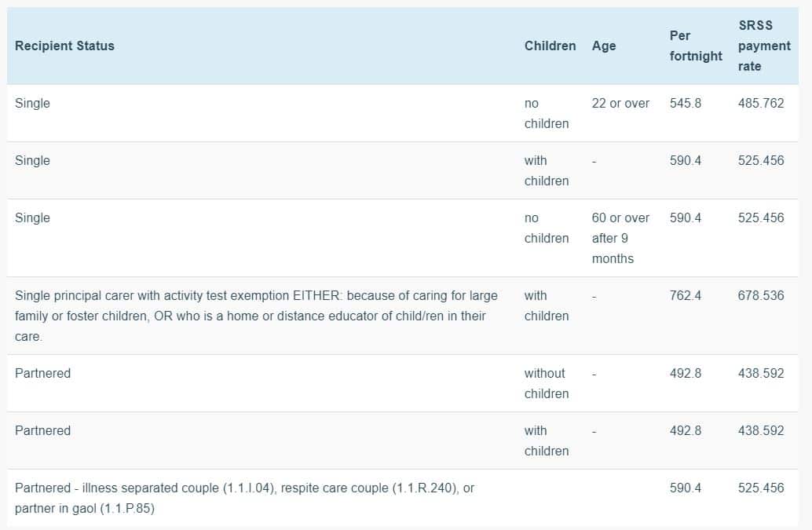Select the 762.4 per fortnight amount
Screen dimensions: 812x530
686,295
